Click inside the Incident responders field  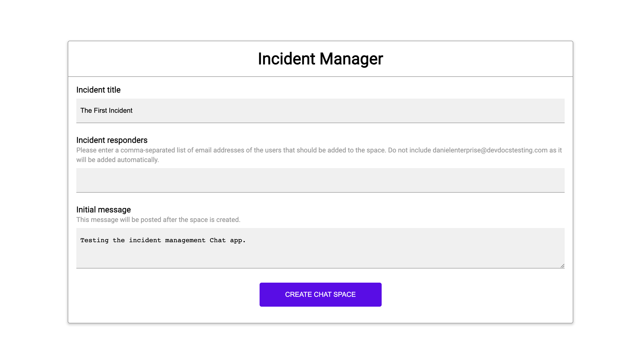320,180
